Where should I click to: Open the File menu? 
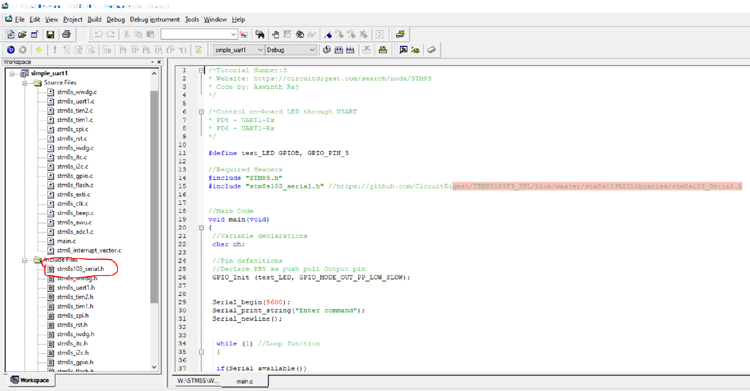pos(19,20)
